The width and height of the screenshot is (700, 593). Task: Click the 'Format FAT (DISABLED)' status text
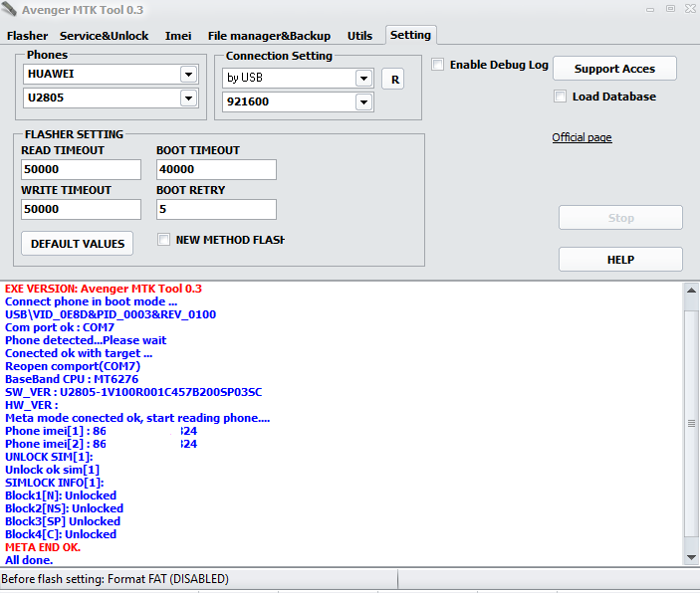point(168,579)
